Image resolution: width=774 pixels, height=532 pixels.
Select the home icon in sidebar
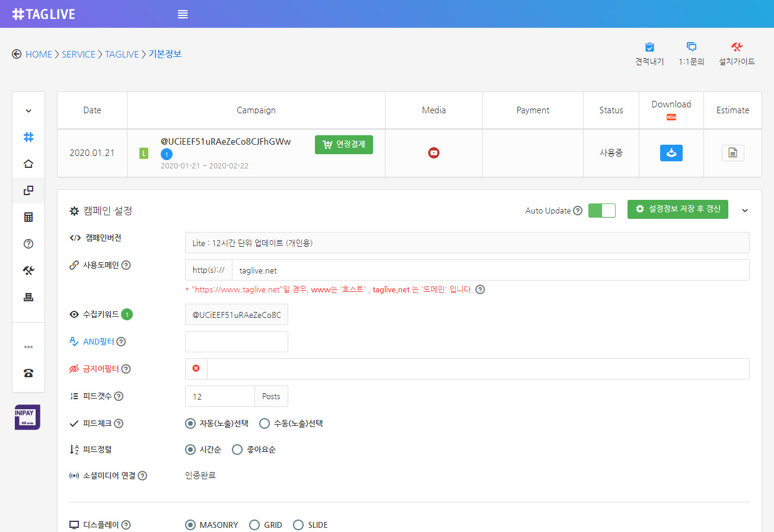[x=28, y=164]
